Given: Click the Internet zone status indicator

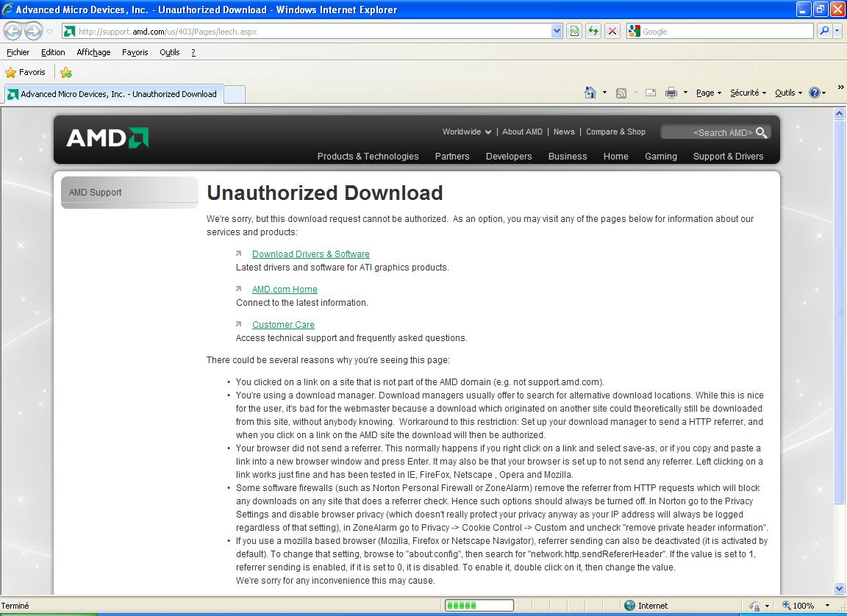Looking at the screenshot, I should [x=646, y=606].
